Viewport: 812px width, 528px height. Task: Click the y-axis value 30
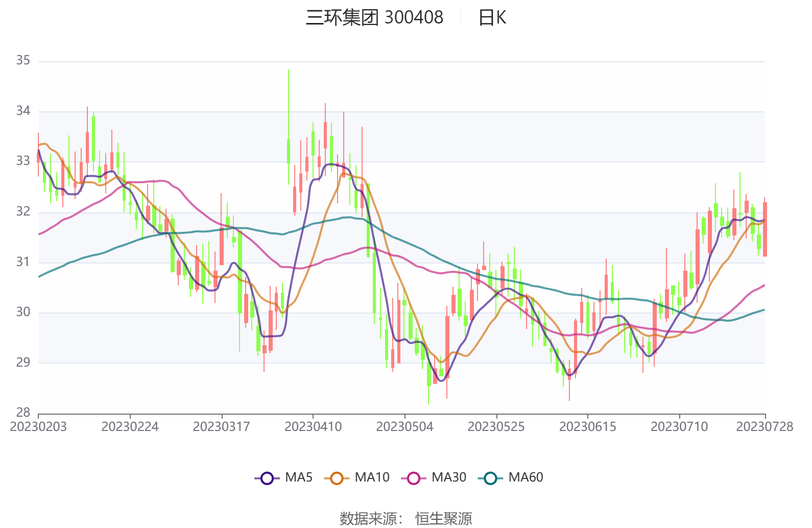pos(23,312)
